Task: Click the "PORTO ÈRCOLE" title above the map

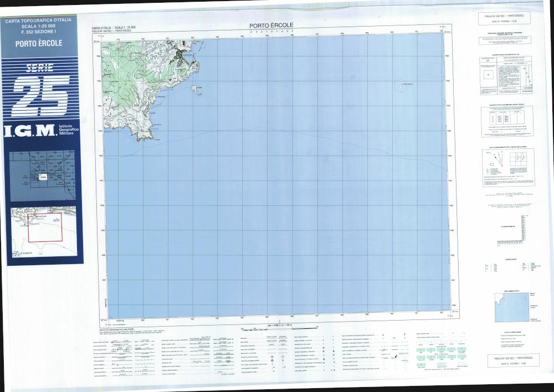Action: [271, 25]
